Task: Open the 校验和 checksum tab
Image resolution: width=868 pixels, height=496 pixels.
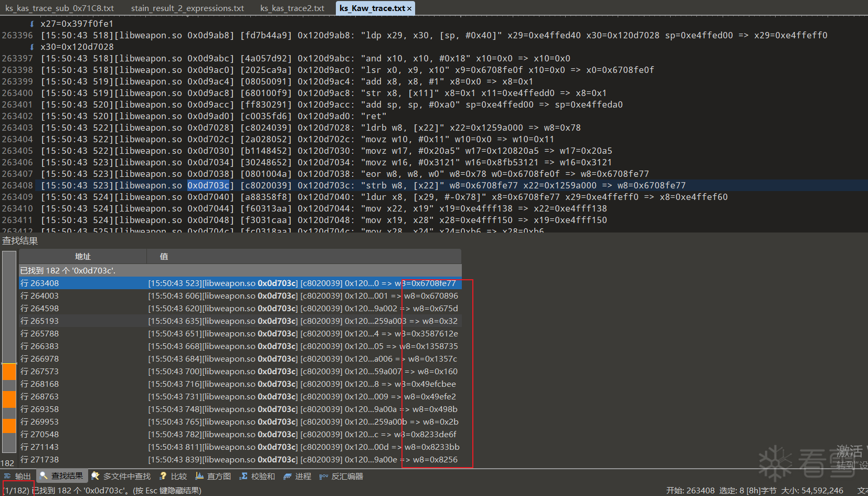Action: (258, 476)
